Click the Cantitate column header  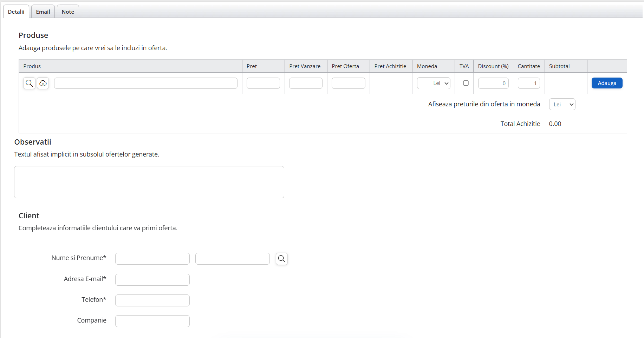pos(529,66)
